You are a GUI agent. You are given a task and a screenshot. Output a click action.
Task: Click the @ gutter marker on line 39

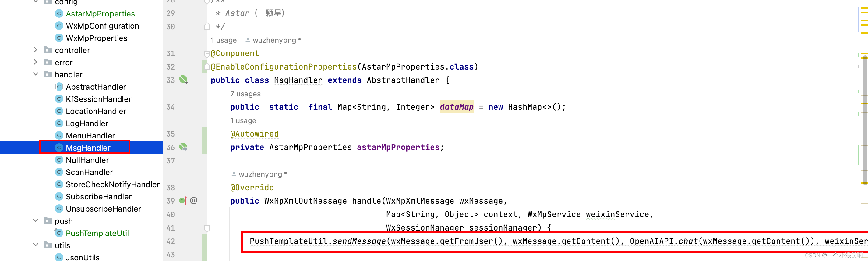pyautogui.click(x=193, y=201)
